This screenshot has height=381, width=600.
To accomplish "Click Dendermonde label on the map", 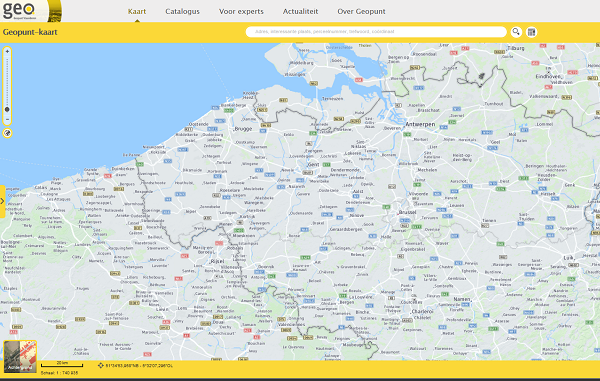I will tap(345, 170).
